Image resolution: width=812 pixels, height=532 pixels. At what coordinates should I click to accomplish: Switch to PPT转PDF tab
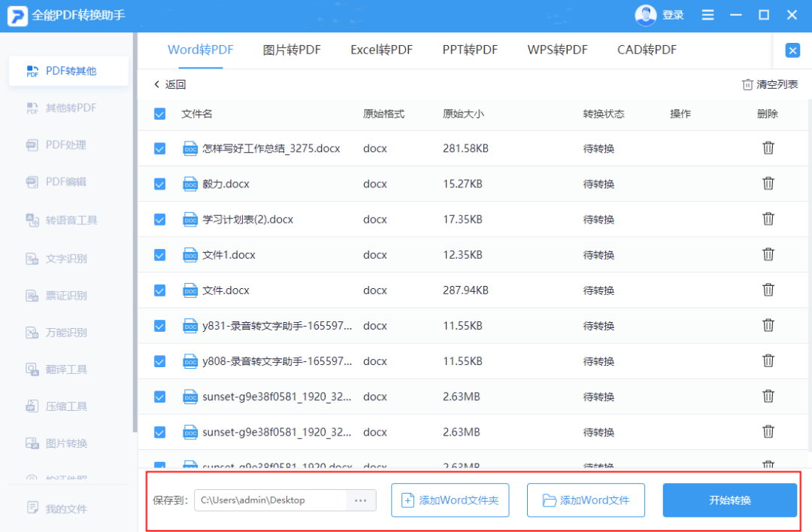470,50
